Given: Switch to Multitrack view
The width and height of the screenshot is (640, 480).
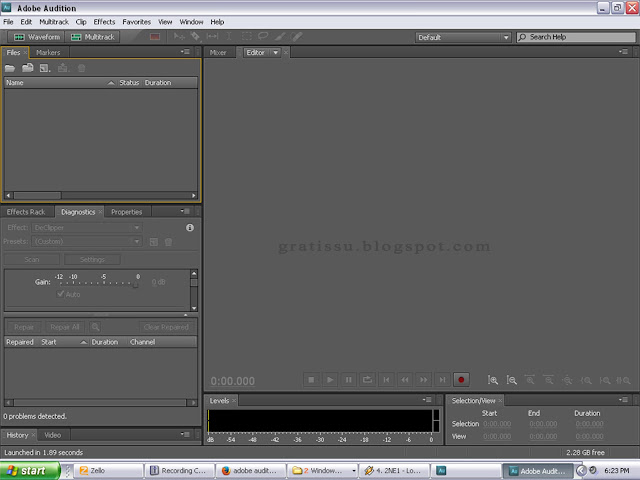Looking at the screenshot, I should coord(92,37).
